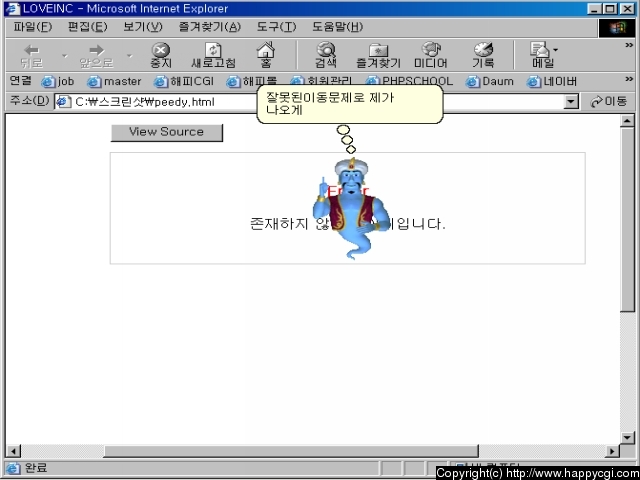Click the genie agent character

tap(350, 208)
